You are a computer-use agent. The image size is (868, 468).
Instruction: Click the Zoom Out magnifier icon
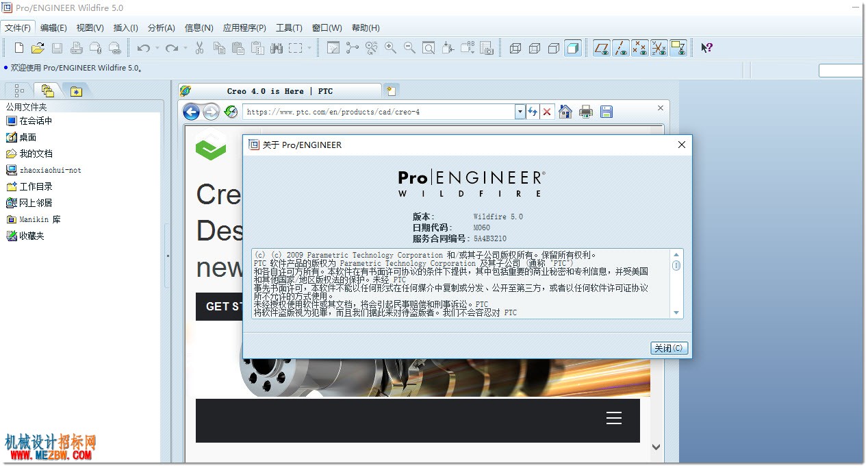click(x=409, y=48)
